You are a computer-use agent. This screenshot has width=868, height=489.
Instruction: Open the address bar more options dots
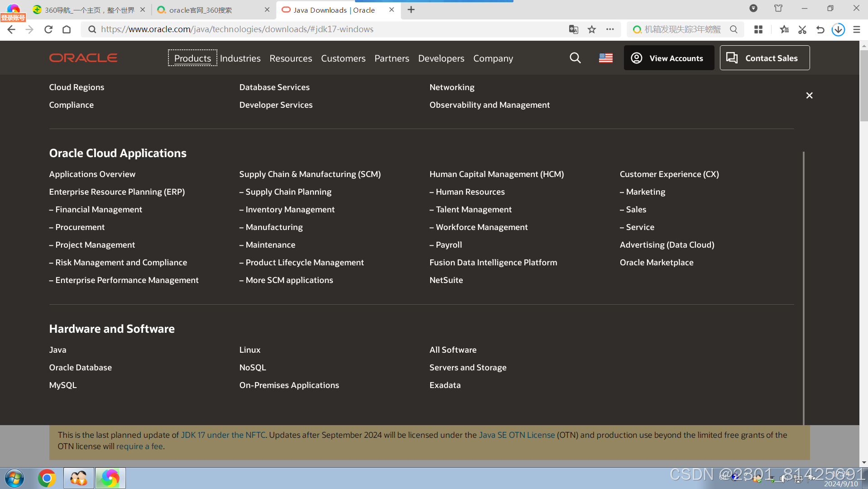[x=610, y=29]
